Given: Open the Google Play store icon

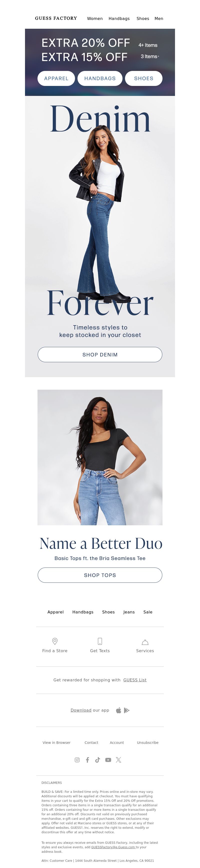Looking at the screenshot, I should (126, 710).
